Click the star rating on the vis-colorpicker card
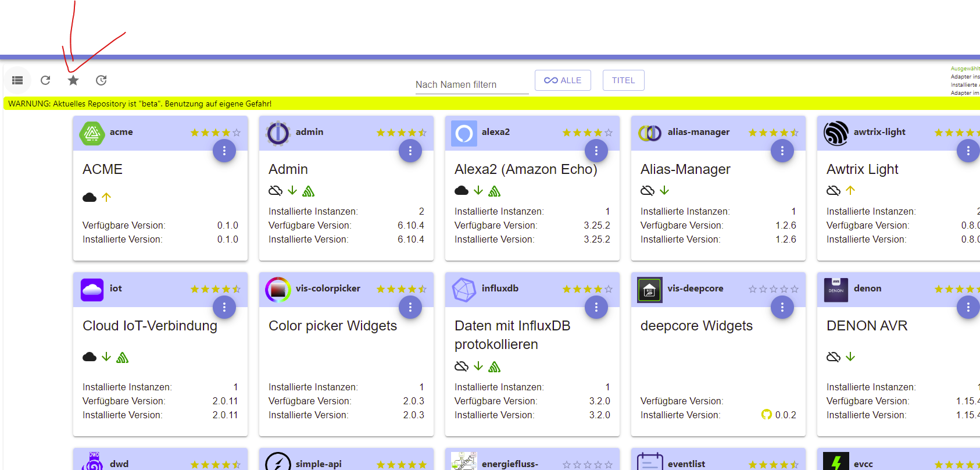The image size is (980, 470). (x=402, y=289)
